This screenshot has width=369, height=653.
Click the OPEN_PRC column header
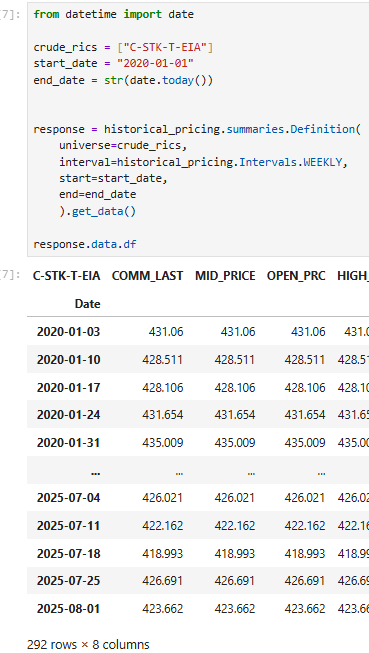(x=296, y=276)
